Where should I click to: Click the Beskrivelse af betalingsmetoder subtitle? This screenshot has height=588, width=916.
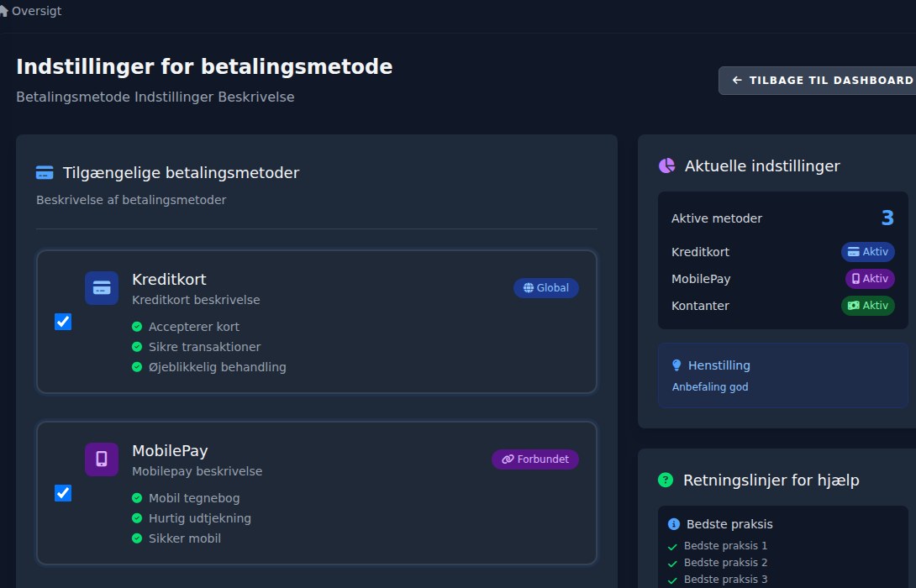131,200
